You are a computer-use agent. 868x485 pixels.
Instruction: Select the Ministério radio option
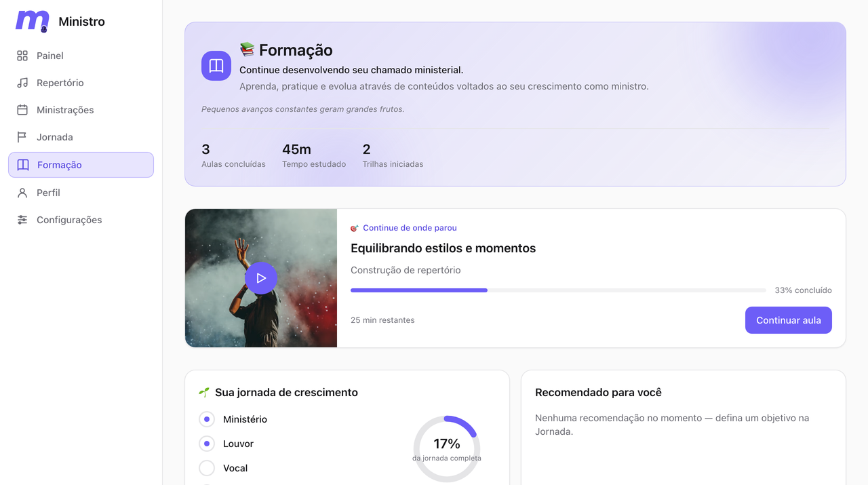point(207,419)
